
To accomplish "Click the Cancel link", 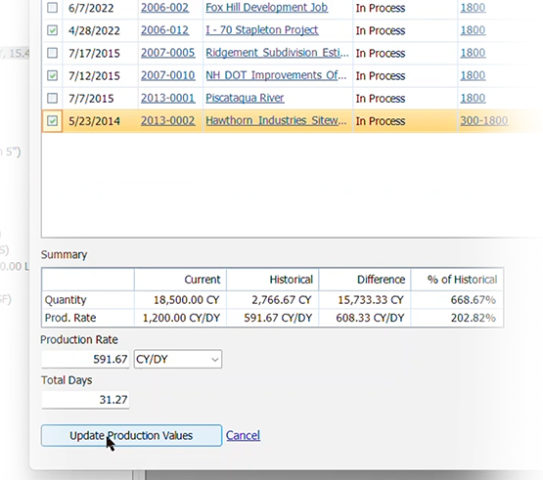I will [x=243, y=435].
